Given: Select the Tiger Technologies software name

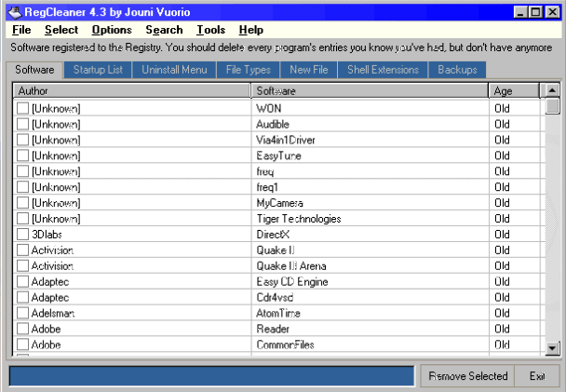Looking at the screenshot, I should [x=299, y=219].
